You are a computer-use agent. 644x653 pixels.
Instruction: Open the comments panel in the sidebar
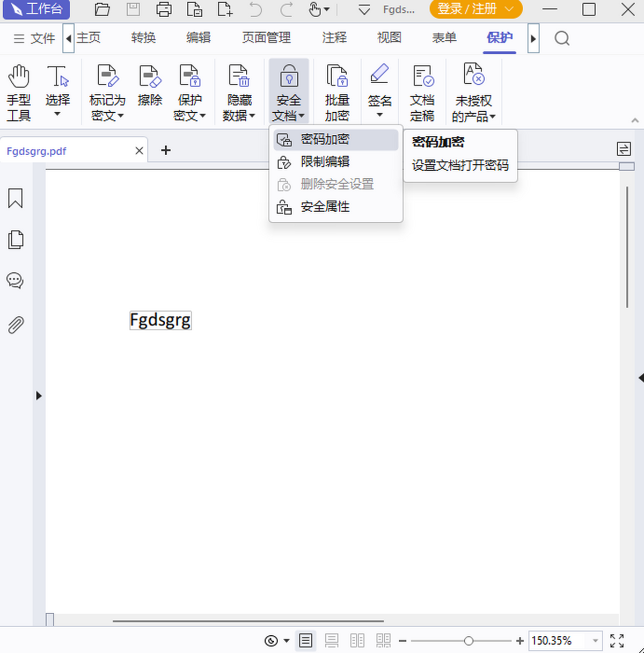15,280
